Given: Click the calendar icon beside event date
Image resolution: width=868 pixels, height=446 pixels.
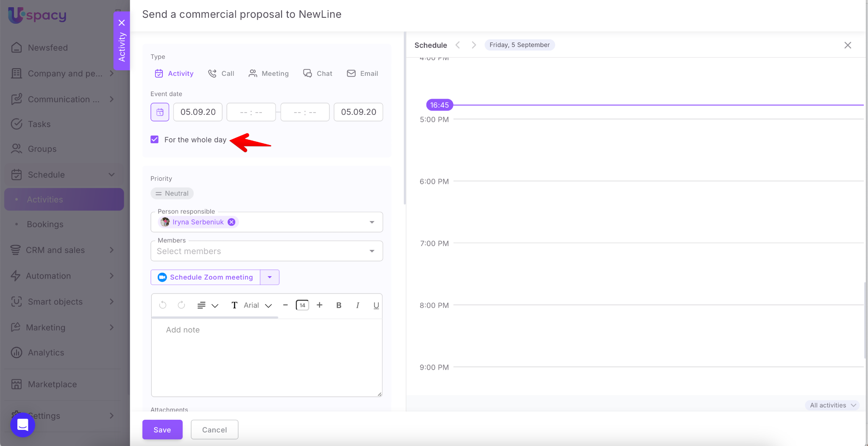Looking at the screenshot, I should pos(160,112).
